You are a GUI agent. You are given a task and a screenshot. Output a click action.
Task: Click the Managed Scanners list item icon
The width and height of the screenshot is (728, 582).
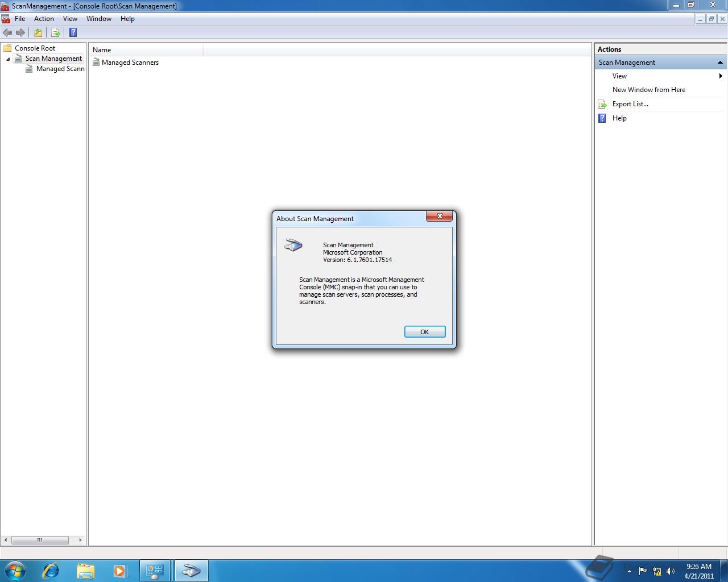pyautogui.click(x=96, y=63)
